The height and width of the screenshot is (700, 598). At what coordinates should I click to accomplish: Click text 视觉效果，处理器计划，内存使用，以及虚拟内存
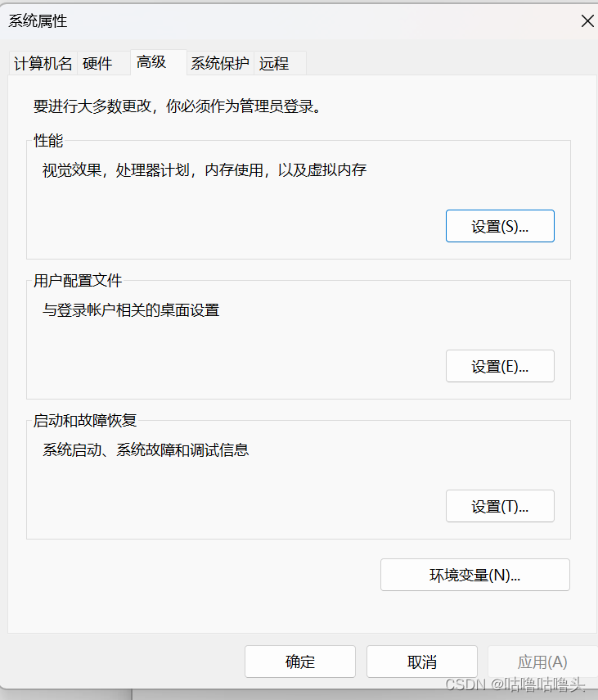[x=205, y=170]
